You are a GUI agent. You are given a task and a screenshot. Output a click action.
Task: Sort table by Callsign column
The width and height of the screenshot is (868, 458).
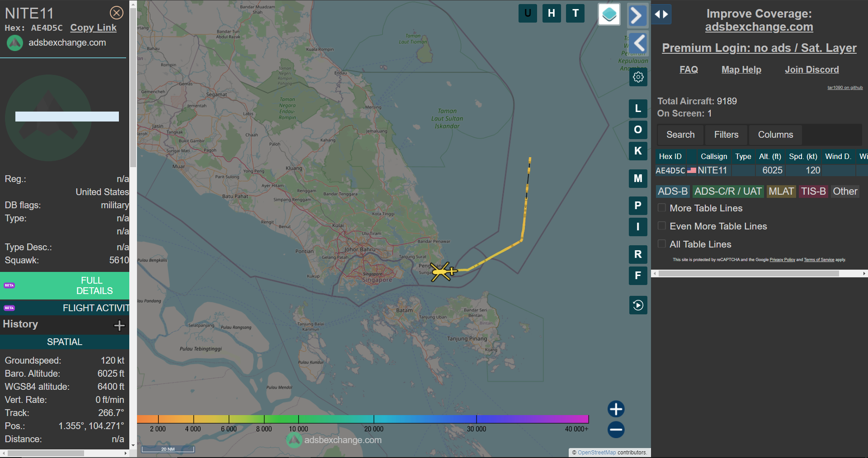click(714, 156)
